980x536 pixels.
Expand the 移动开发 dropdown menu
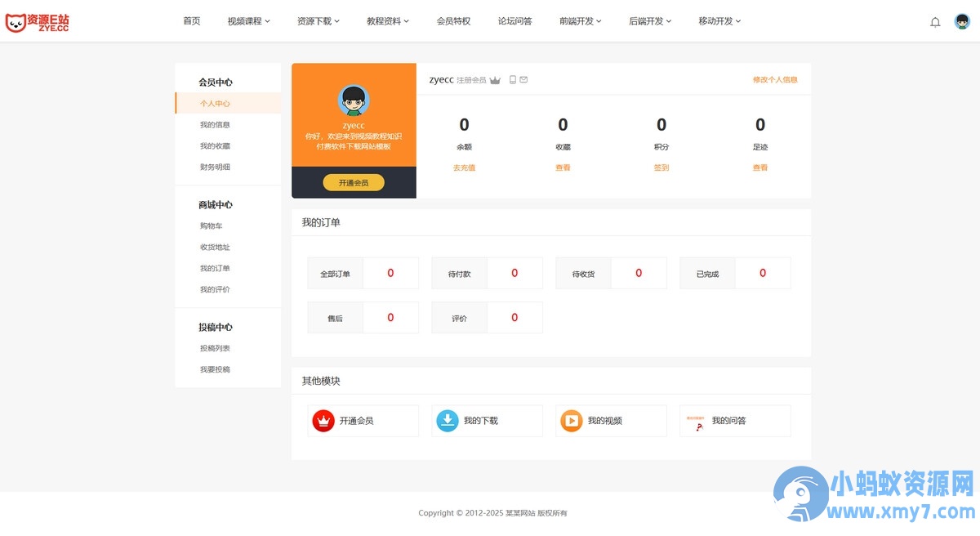coord(719,21)
